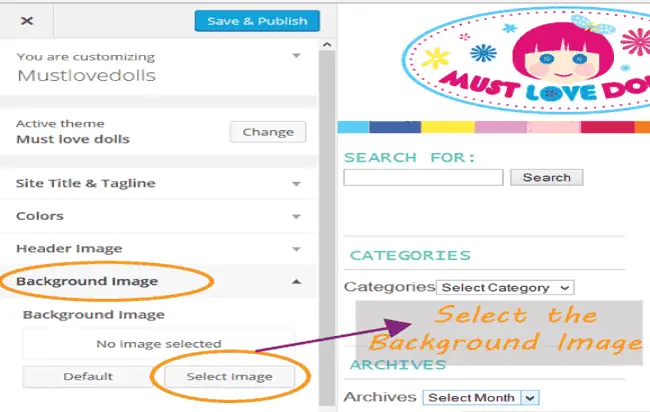Click the Background Image section heading

tap(87, 281)
